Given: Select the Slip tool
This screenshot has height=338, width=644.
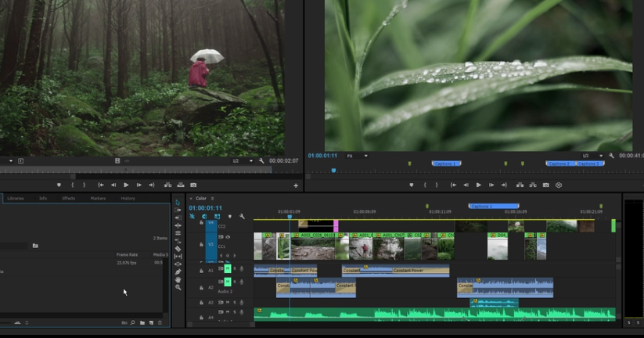Looking at the screenshot, I should click(178, 257).
